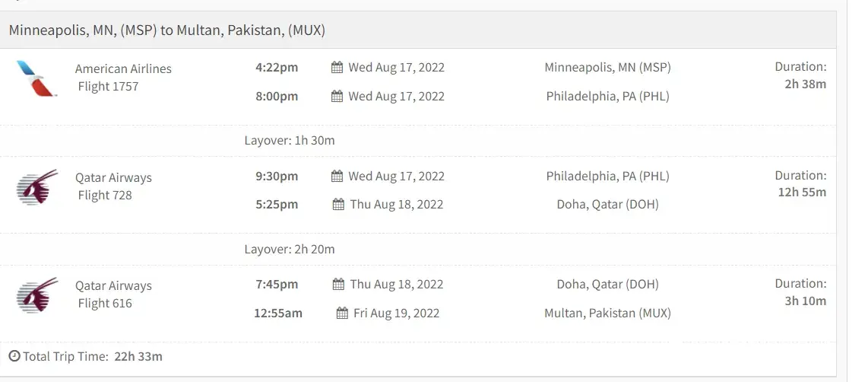The height and width of the screenshot is (382, 868).
Task: Click Multan, Pakistan (MUX) destination text
Action: pos(607,313)
